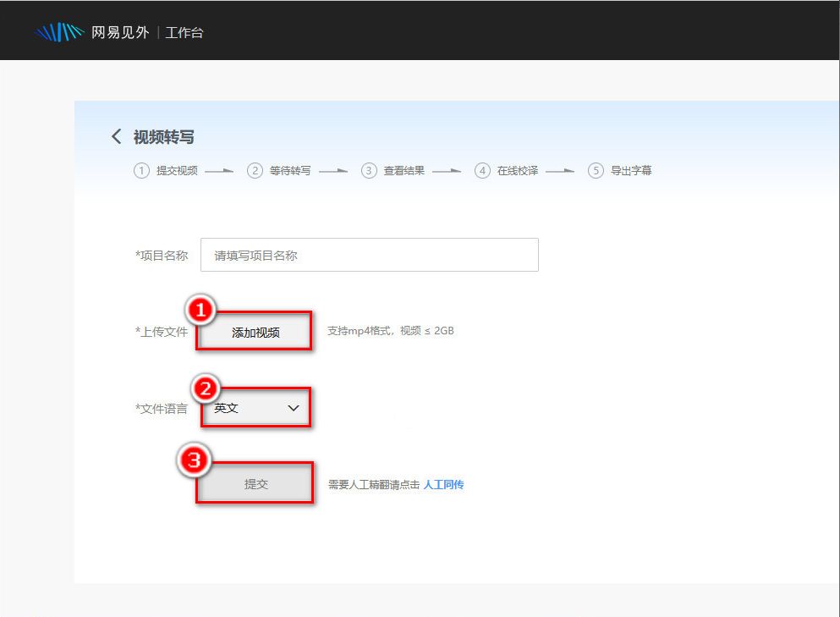Select step 4 在线校译 in the progress bar

click(x=507, y=170)
